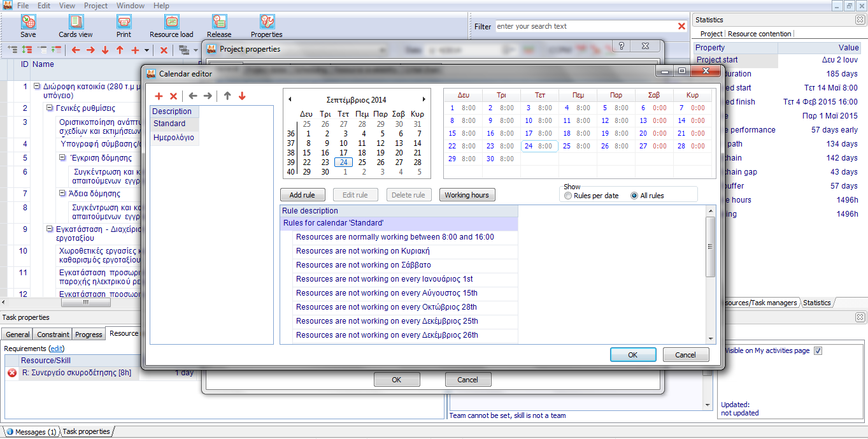
Task: Collapse Έγκριση δόμησης tree node
Action: [x=62, y=158]
